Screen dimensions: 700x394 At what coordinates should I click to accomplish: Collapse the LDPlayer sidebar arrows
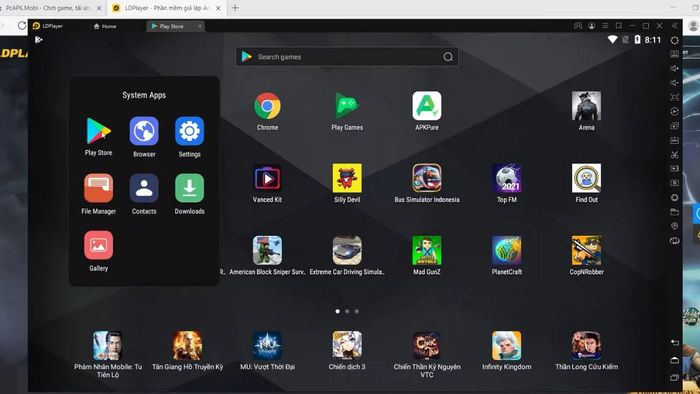[x=675, y=26]
